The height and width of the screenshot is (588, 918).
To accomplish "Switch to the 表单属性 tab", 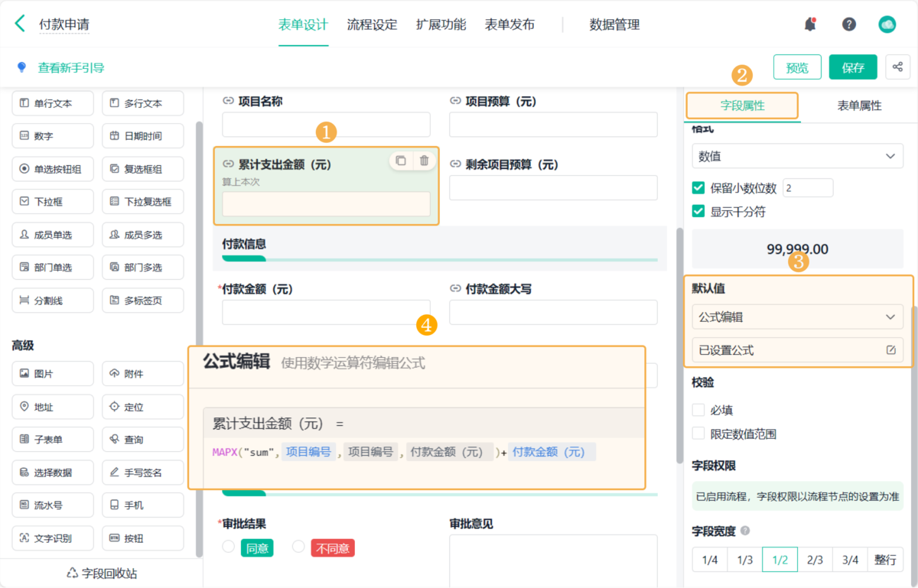I will (858, 105).
